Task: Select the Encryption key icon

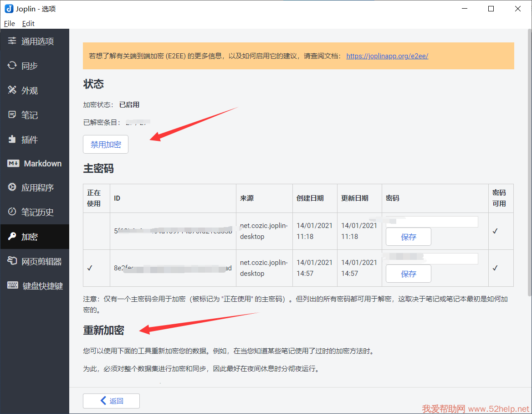Action: 12,237
